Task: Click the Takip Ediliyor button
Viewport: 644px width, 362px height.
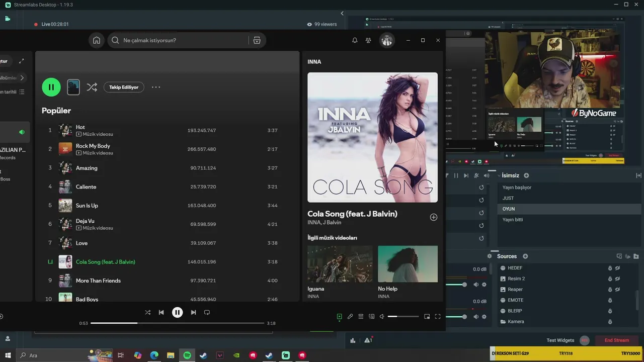Action: [124, 87]
